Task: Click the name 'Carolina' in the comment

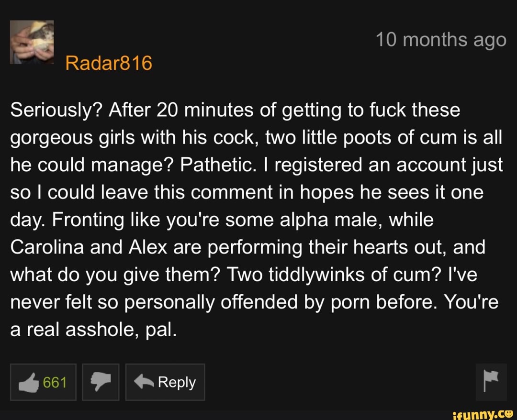Action: pyautogui.click(x=47, y=247)
